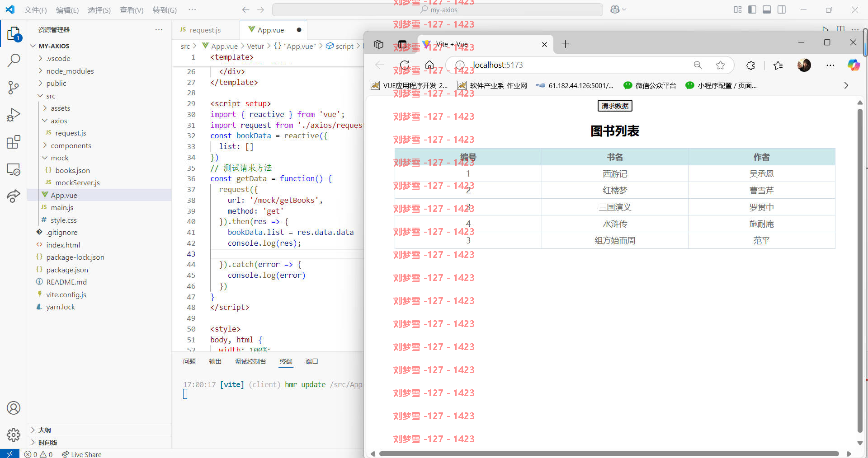This screenshot has height=458, width=868.
Task: Go back in VS Code navigation
Action: click(x=245, y=9)
